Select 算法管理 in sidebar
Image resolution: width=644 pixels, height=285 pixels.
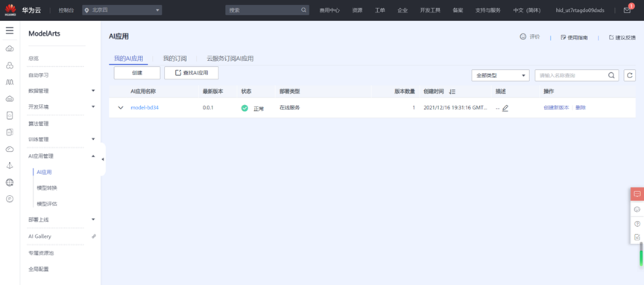[39, 124]
